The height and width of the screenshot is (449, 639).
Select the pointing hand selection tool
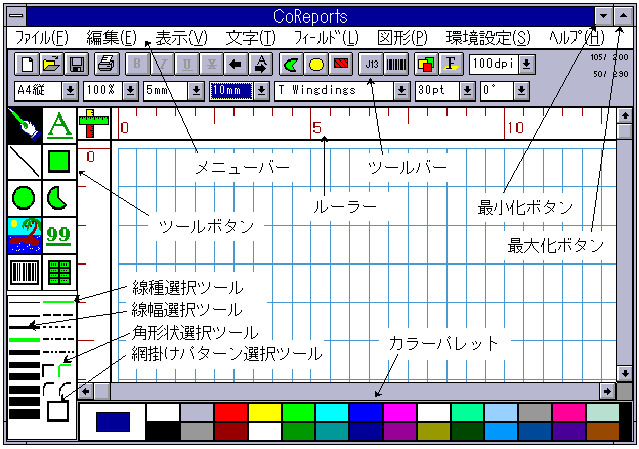click(x=24, y=125)
